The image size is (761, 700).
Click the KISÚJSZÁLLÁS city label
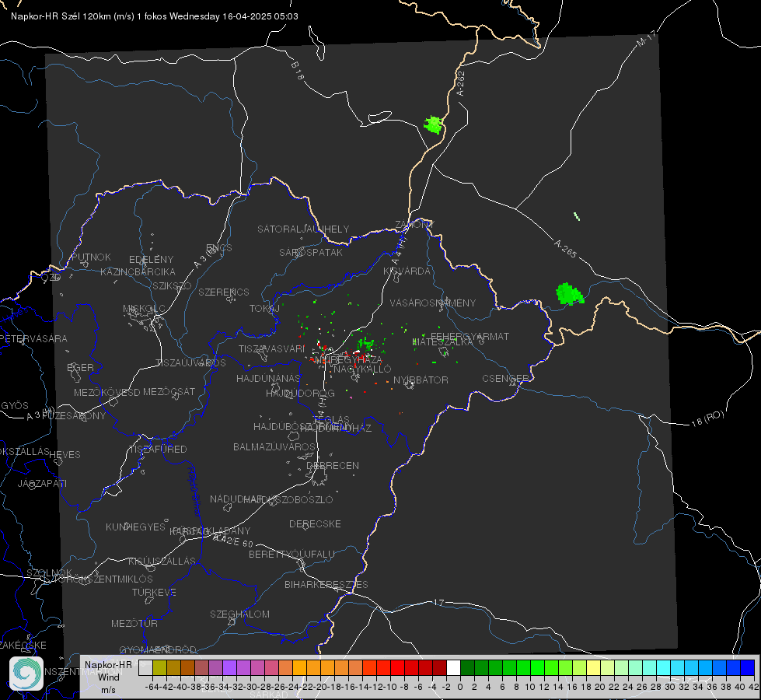pos(162,561)
